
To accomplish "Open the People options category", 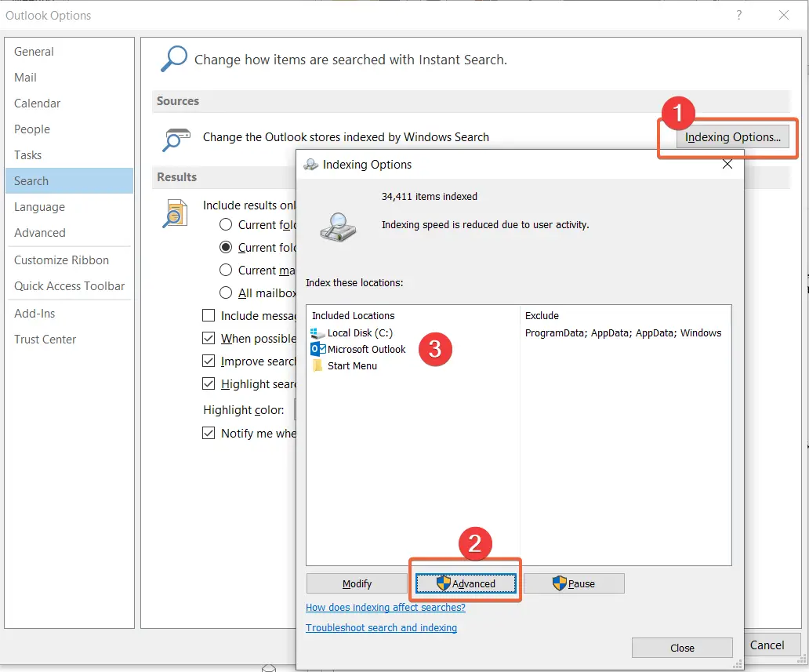I will pos(69,129).
